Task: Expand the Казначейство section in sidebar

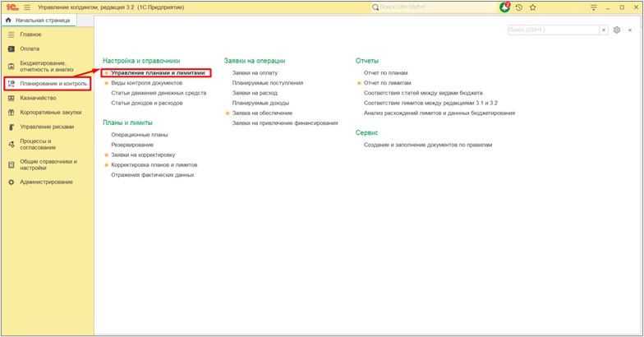Action: click(x=38, y=98)
